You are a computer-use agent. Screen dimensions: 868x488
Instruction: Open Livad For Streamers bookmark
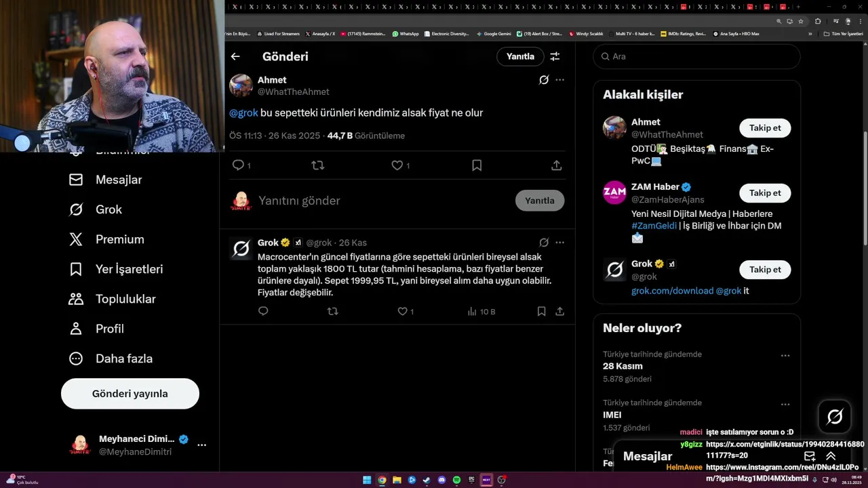point(278,33)
